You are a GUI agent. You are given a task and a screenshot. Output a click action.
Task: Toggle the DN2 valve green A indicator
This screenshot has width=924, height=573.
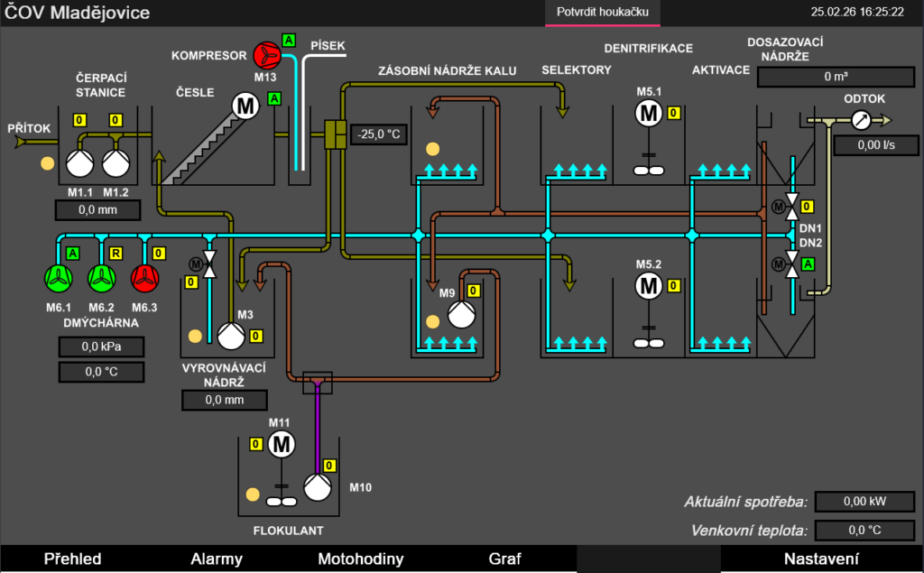[808, 264]
